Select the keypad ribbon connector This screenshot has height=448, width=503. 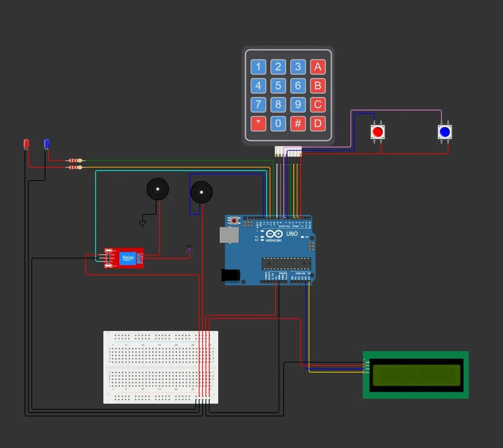pyautogui.click(x=288, y=151)
